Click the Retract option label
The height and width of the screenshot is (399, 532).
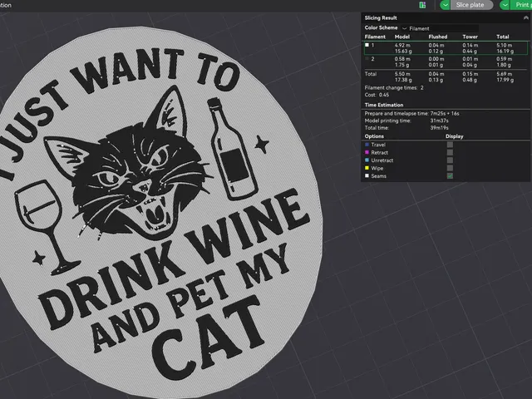[380, 153]
